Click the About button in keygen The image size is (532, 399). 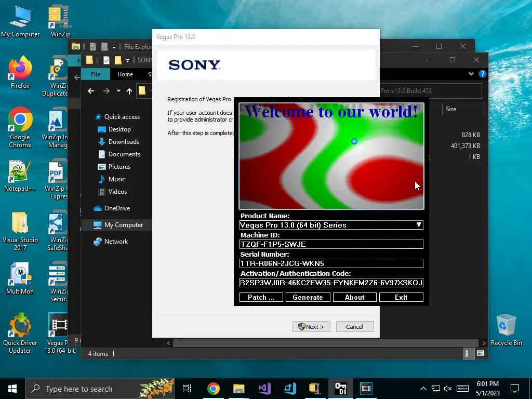coord(354,297)
